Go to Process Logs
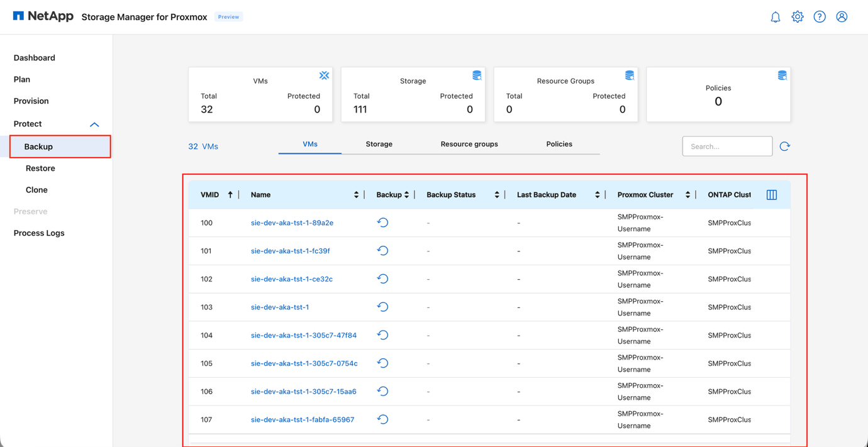The height and width of the screenshot is (447, 868). pyautogui.click(x=39, y=233)
